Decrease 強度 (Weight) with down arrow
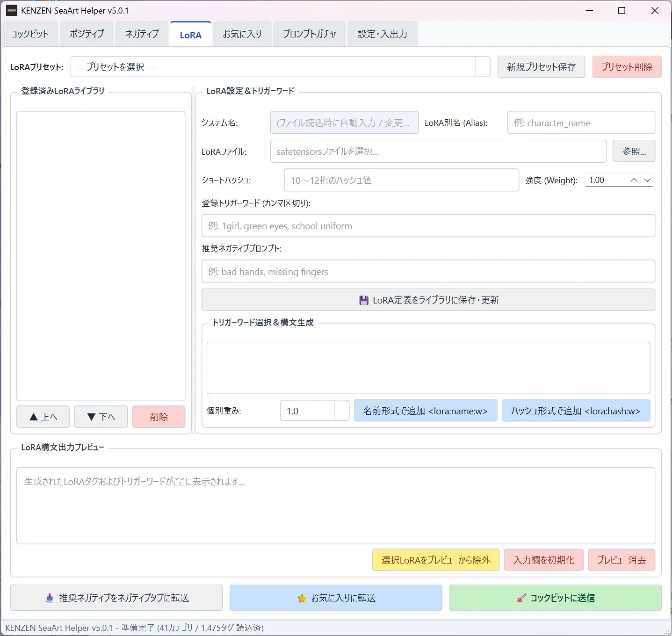The width and height of the screenshot is (672, 636). point(647,180)
